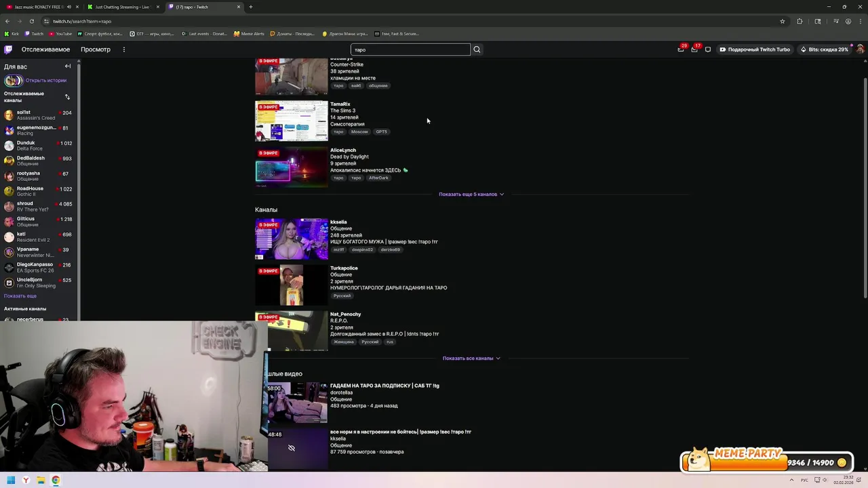Open File Explorer from taskbar
The width and height of the screenshot is (868, 488).
(x=41, y=481)
